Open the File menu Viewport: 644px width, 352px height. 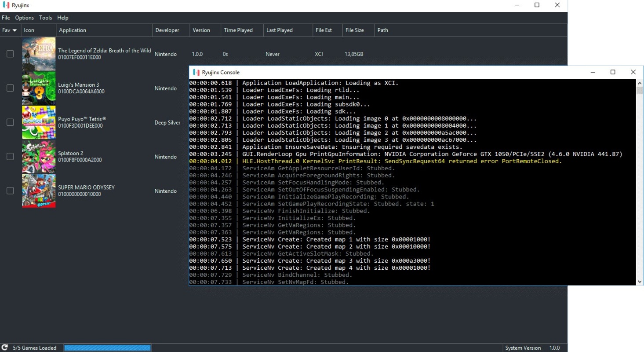pyautogui.click(x=6, y=18)
